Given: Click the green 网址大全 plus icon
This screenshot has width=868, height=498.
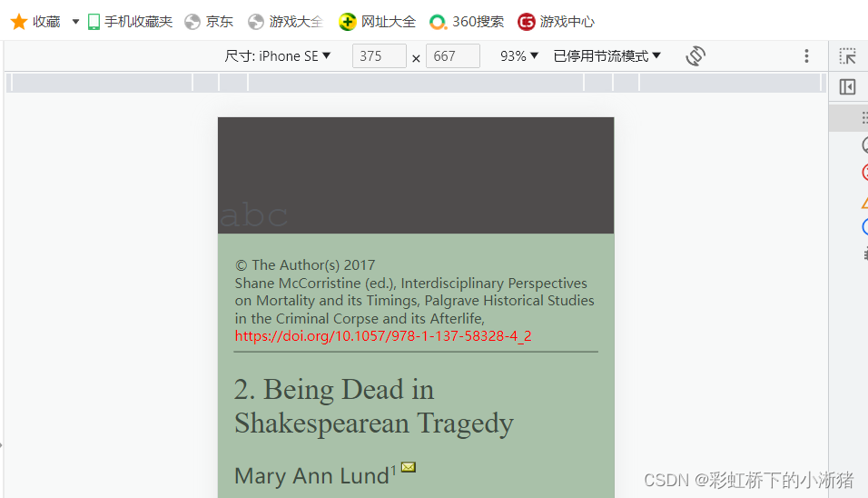Looking at the screenshot, I should 347,22.
